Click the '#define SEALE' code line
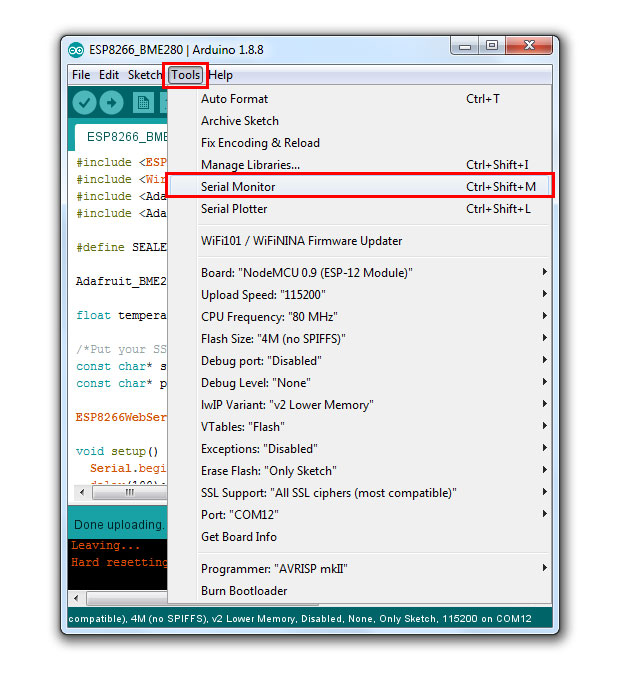Viewport: 618px width, 676px height. 121,247
